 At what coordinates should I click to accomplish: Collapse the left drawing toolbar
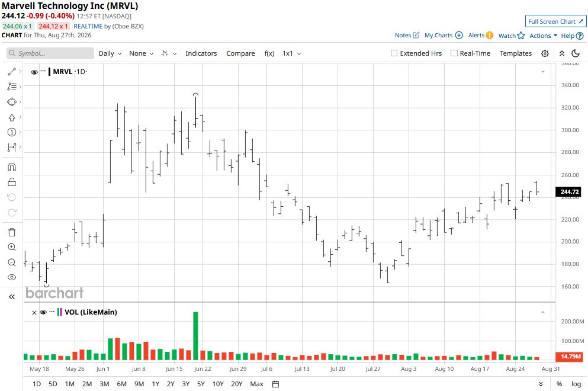coord(12,297)
